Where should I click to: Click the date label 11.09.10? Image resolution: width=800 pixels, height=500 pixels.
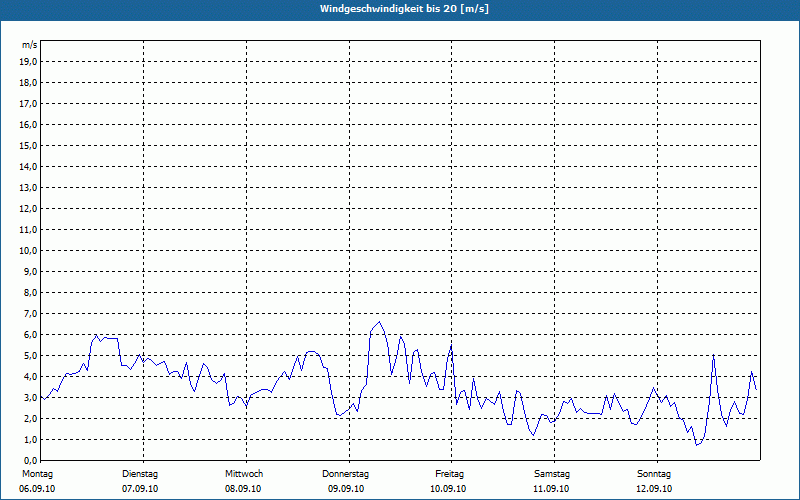pyautogui.click(x=551, y=489)
